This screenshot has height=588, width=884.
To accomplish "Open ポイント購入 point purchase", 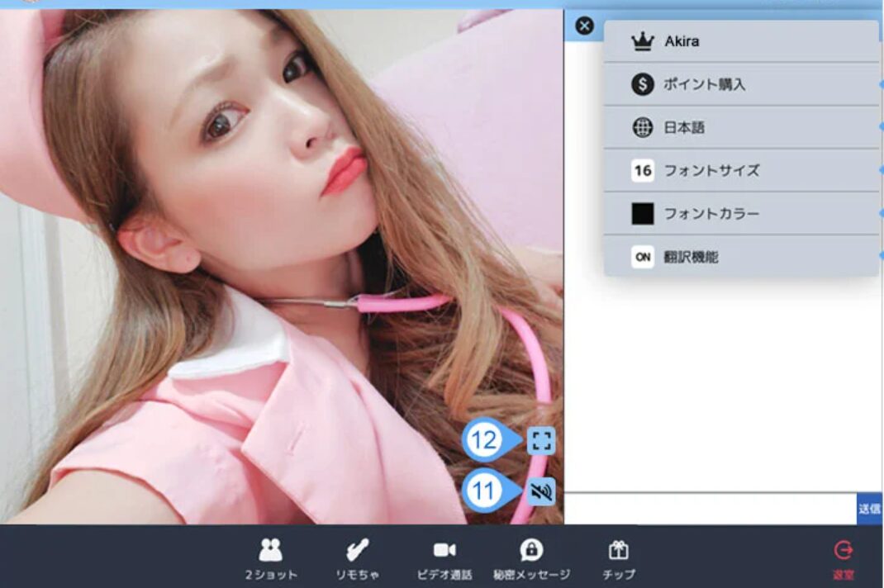I will [704, 84].
